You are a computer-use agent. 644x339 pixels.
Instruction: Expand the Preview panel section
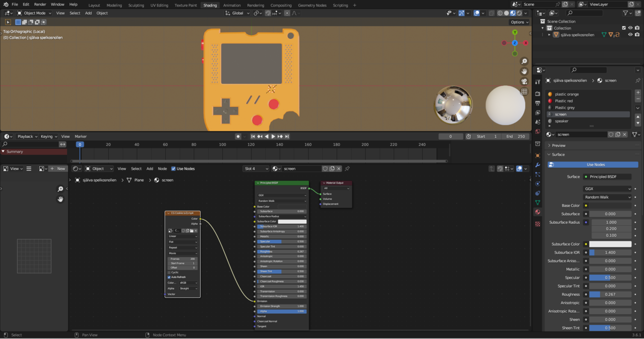(x=558, y=145)
